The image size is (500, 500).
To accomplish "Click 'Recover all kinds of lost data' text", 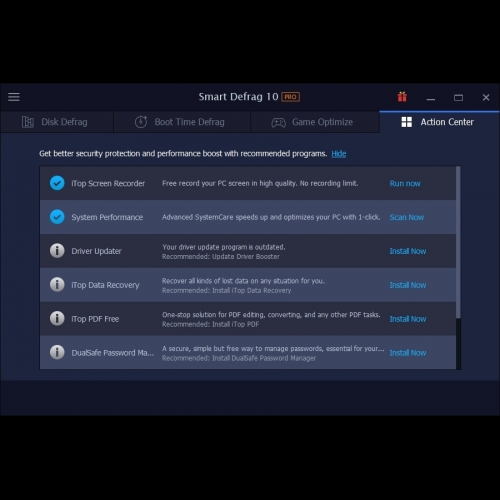I will tap(243, 281).
